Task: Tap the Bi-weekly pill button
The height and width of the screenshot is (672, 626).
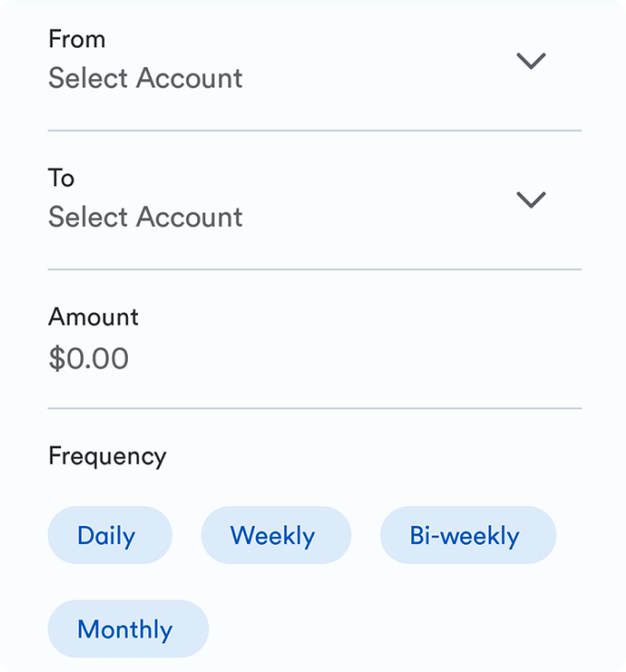Action: pyautogui.click(x=468, y=535)
